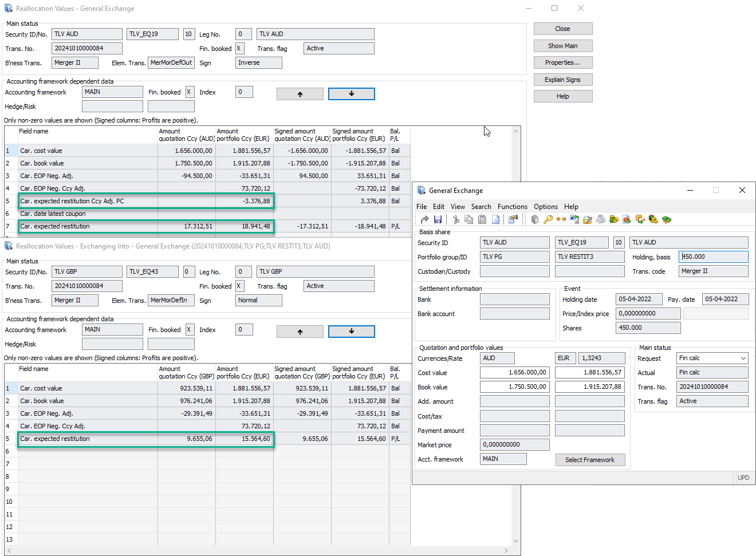Select 'Car. date latest coupon' row

207,214
